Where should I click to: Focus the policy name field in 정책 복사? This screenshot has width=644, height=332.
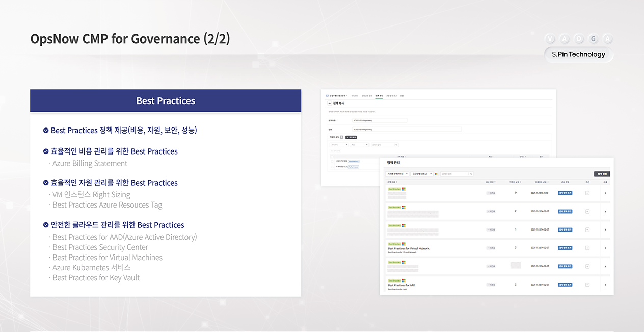pyautogui.click(x=380, y=120)
